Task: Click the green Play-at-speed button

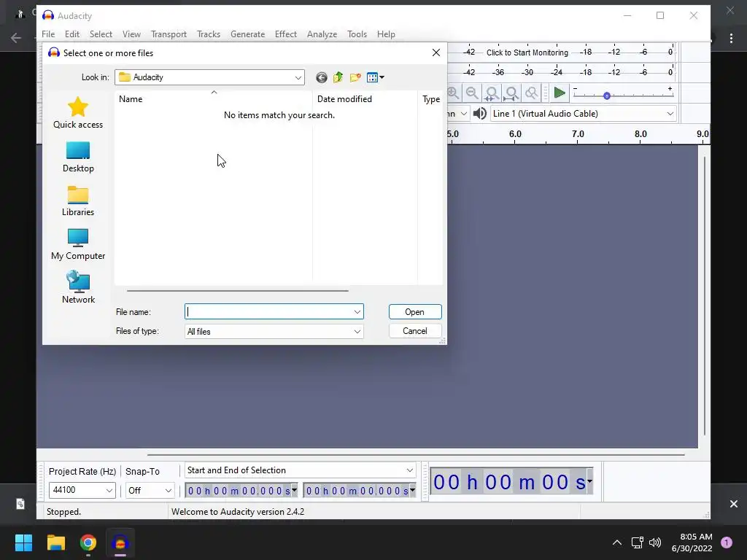Action: [560, 93]
